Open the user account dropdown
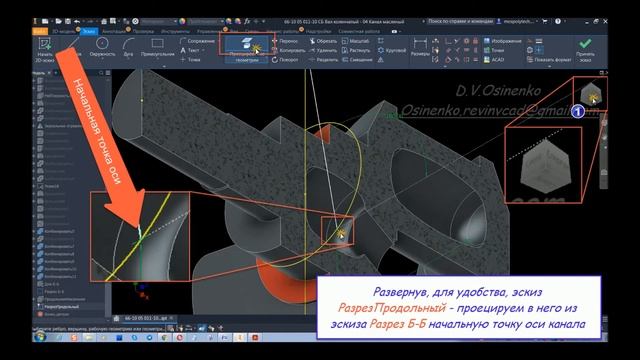This screenshot has width=640, height=360. [516, 21]
